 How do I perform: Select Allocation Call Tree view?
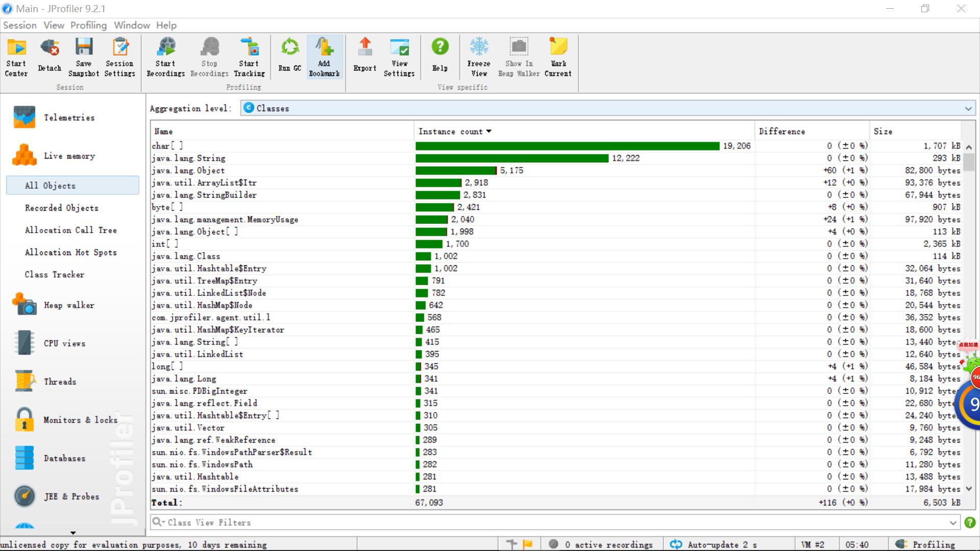tap(71, 230)
